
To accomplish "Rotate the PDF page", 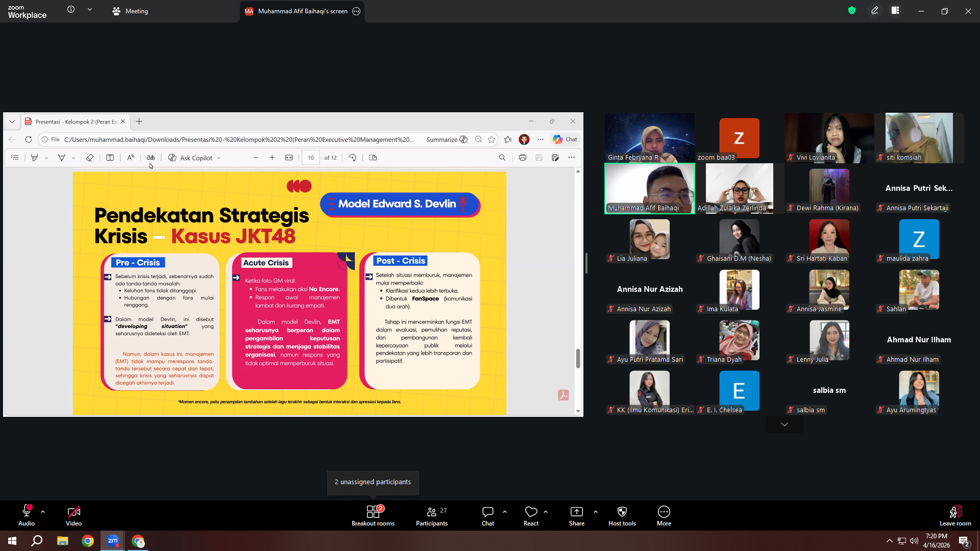I will [353, 158].
